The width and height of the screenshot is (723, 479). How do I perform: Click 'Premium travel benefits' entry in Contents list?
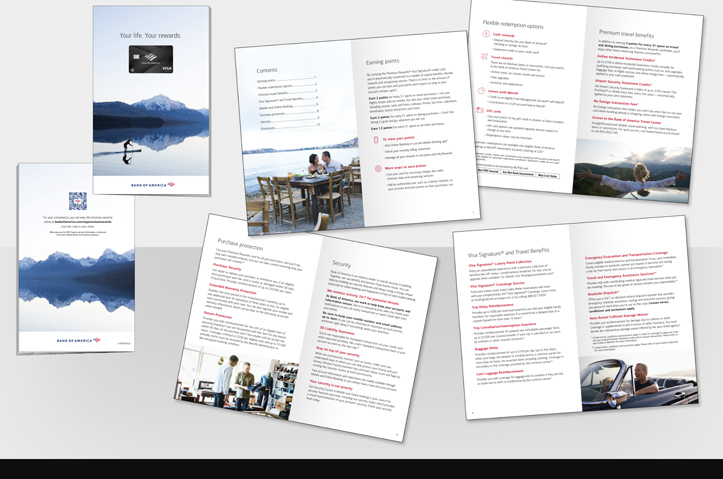(x=287, y=92)
